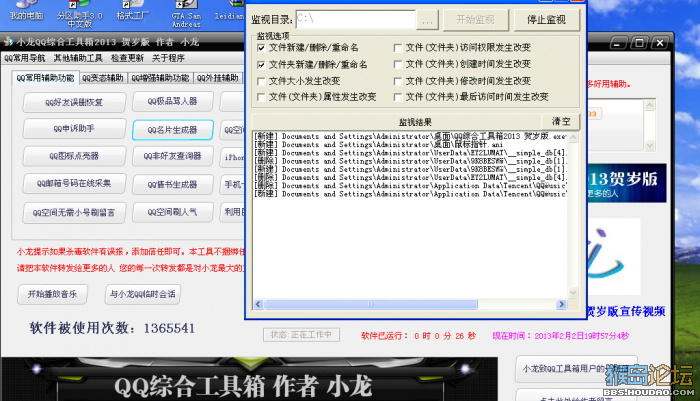Tick 文件(文件夹)修改时间发生改变 checkbox
The width and height of the screenshot is (700, 401).
[x=398, y=81]
